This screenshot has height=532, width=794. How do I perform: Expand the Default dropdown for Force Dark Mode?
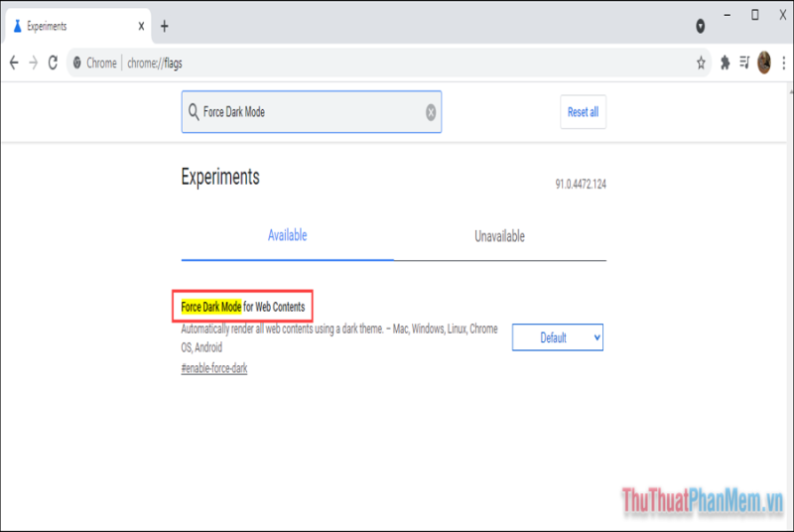558,337
